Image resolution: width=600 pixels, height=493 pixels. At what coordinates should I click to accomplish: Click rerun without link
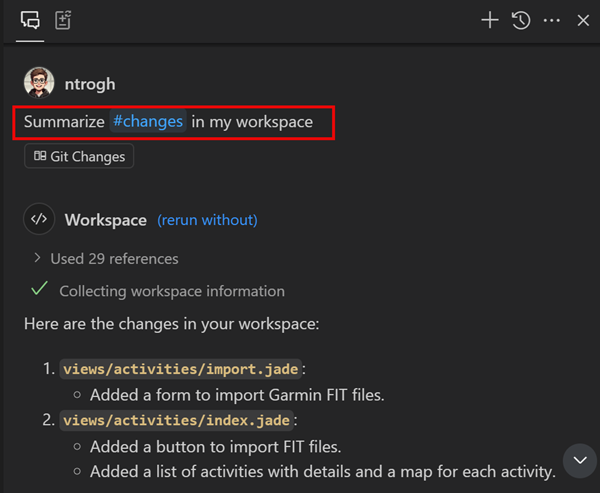point(207,220)
